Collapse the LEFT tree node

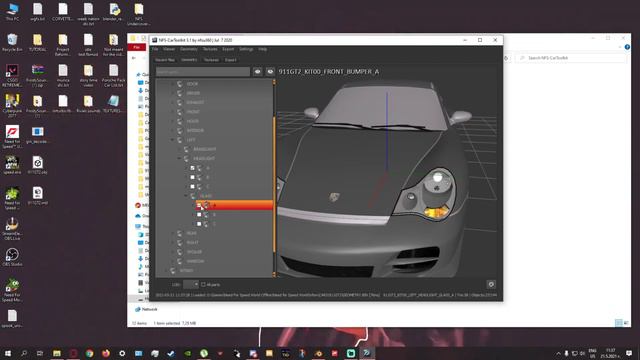point(172,140)
